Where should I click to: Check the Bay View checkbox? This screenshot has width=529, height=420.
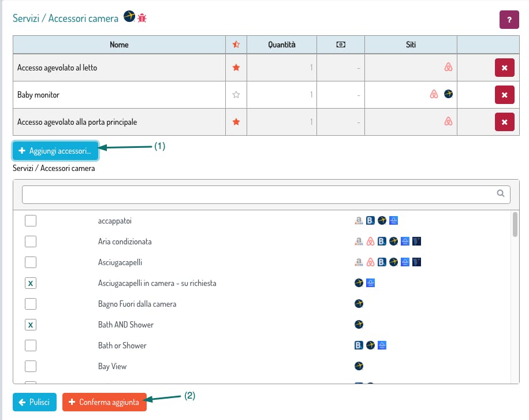[31, 366]
